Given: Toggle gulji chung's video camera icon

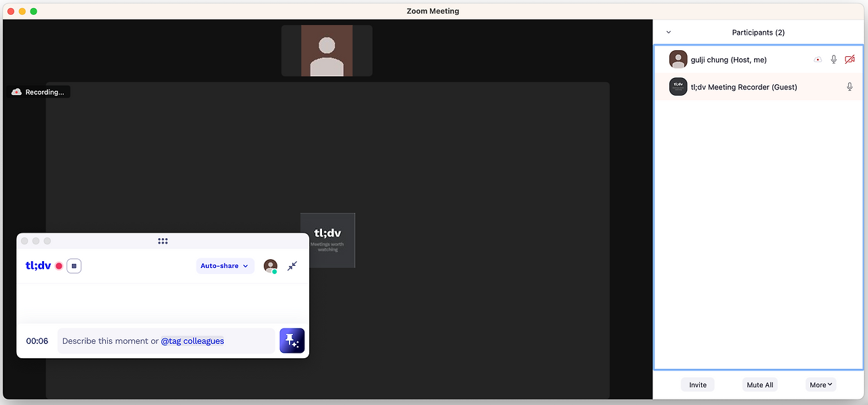Looking at the screenshot, I should (x=850, y=60).
